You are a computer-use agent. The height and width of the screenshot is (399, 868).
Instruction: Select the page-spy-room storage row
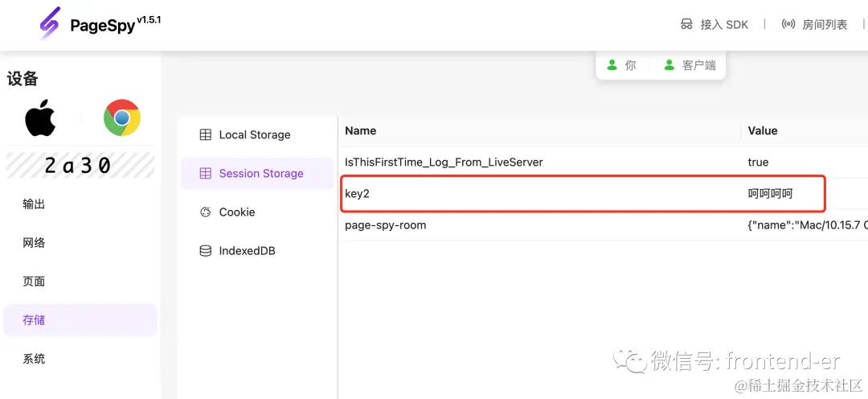pos(603,225)
